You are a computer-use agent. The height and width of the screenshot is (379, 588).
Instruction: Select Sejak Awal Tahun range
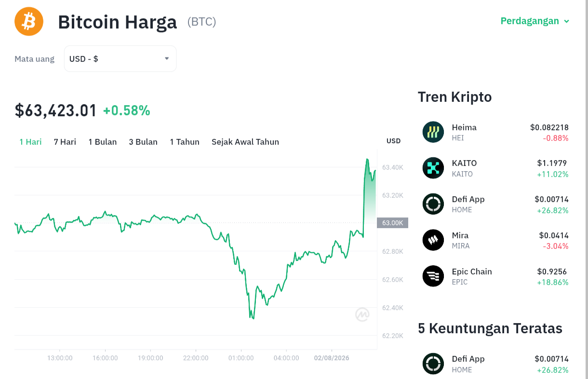(x=245, y=142)
